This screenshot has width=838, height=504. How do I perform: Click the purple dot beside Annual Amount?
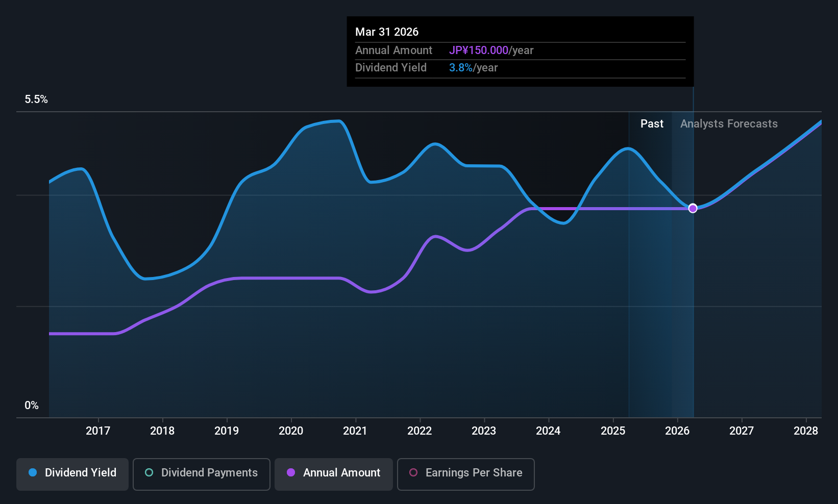click(291, 473)
